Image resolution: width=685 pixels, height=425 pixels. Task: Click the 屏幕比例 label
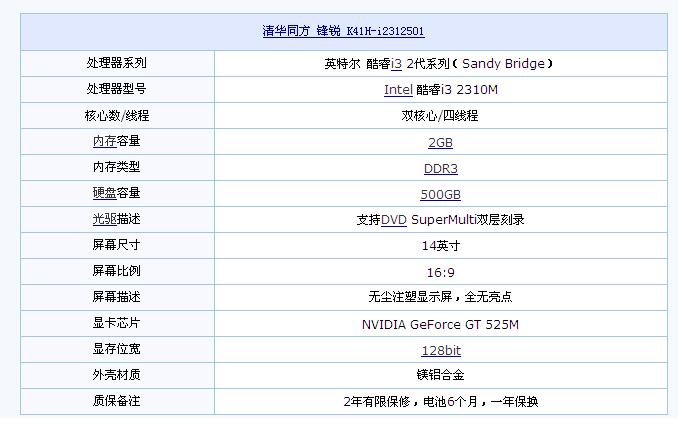click(x=116, y=271)
